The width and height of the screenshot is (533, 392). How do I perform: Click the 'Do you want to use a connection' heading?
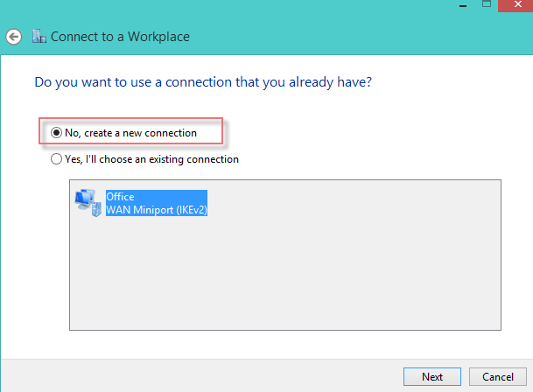(x=203, y=82)
